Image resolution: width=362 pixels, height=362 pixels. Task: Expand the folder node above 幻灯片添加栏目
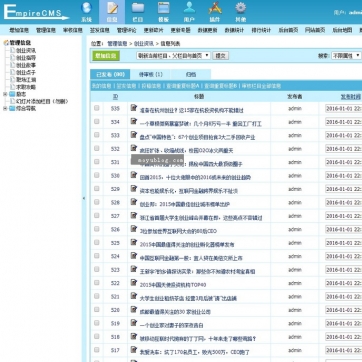coord(5,94)
